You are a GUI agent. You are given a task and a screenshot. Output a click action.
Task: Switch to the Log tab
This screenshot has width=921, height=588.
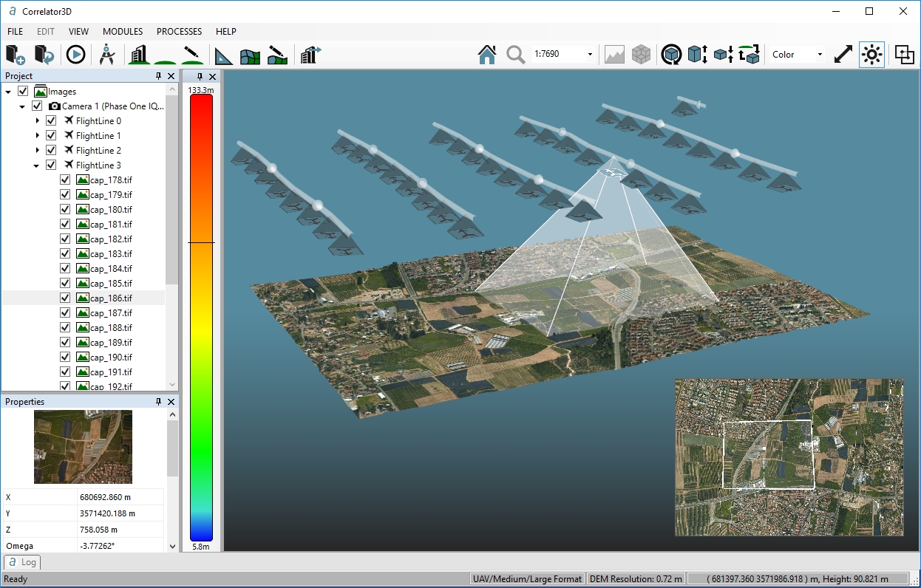pyautogui.click(x=22, y=562)
